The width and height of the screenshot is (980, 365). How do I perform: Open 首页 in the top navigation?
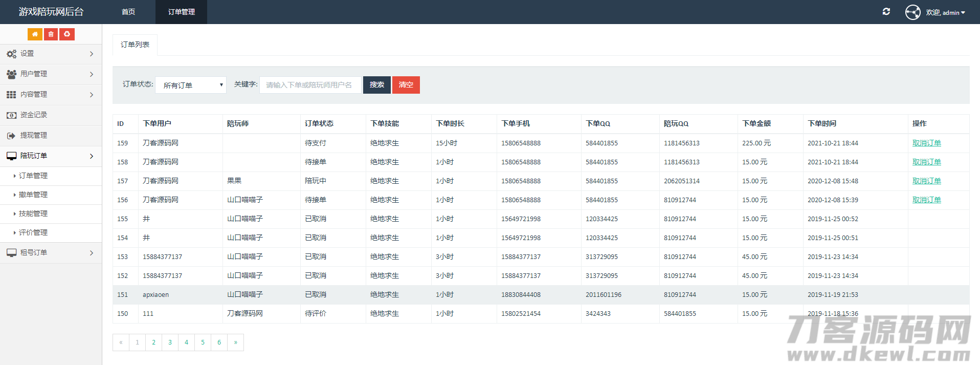[x=128, y=12]
